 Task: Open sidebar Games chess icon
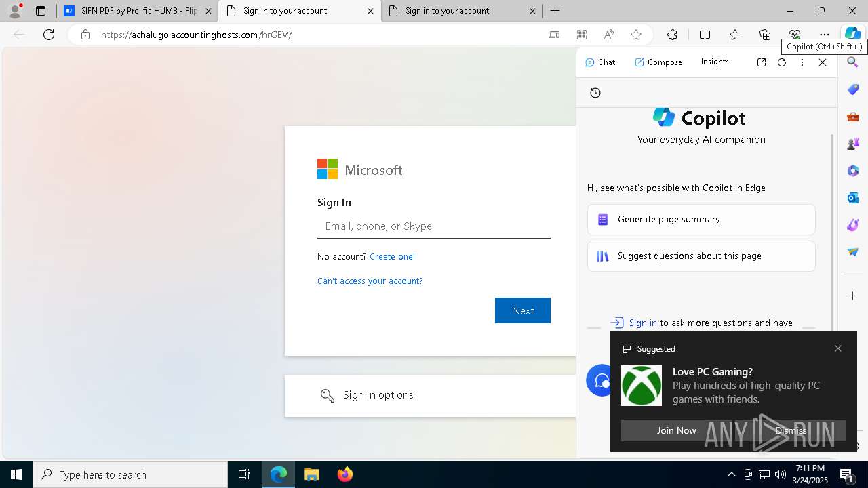pos(853,144)
